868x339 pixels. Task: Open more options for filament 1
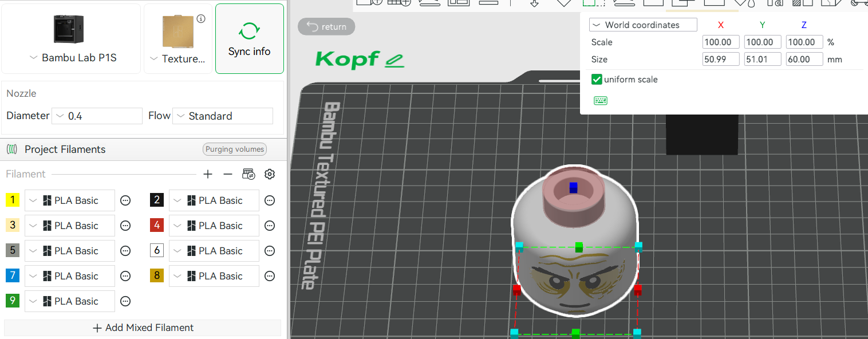click(x=125, y=200)
